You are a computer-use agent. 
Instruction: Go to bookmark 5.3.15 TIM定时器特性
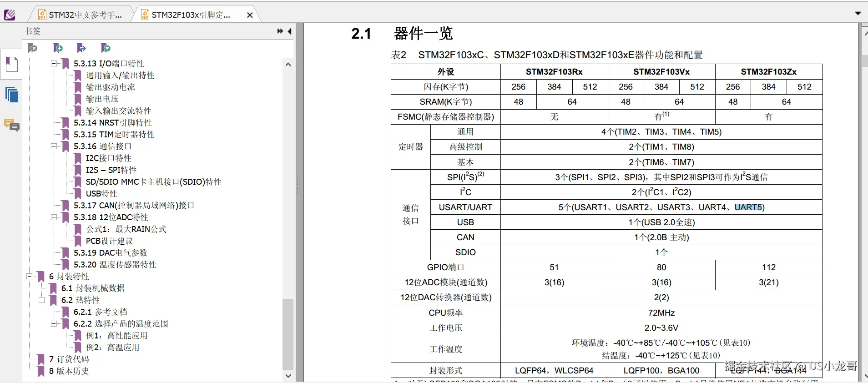coord(114,135)
